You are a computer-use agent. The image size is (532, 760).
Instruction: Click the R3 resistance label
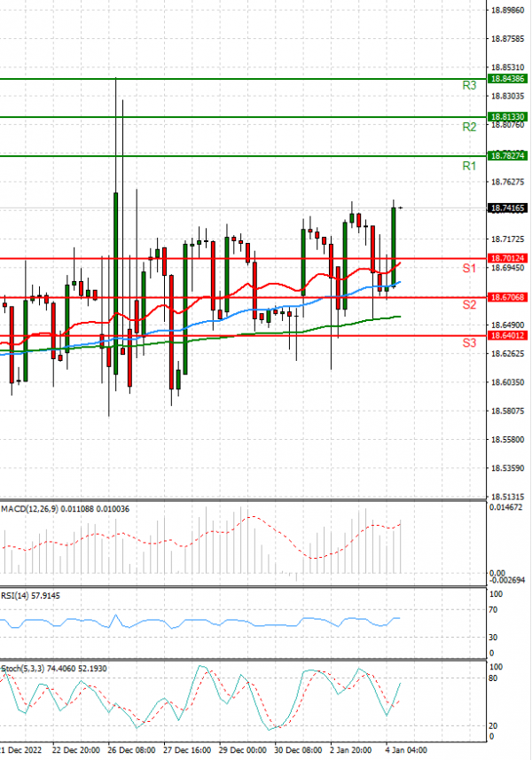click(x=469, y=86)
